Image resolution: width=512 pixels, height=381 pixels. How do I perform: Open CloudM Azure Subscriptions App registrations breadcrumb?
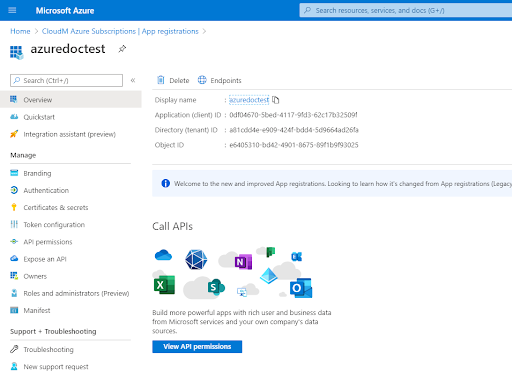[120, 31]
